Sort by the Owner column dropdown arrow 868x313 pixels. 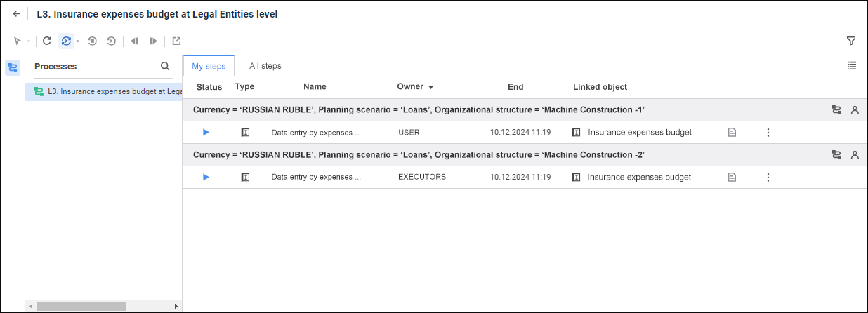pos(430,88)
